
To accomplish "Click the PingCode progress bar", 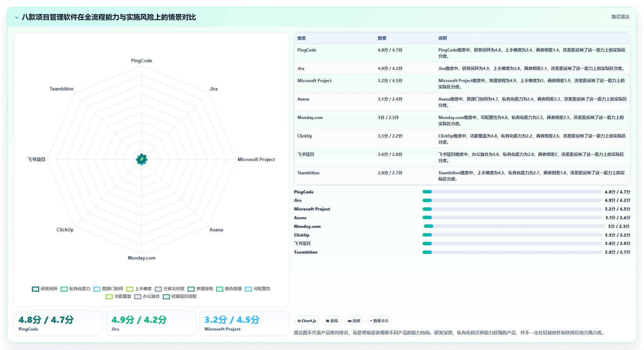I will tap(512, 192).
